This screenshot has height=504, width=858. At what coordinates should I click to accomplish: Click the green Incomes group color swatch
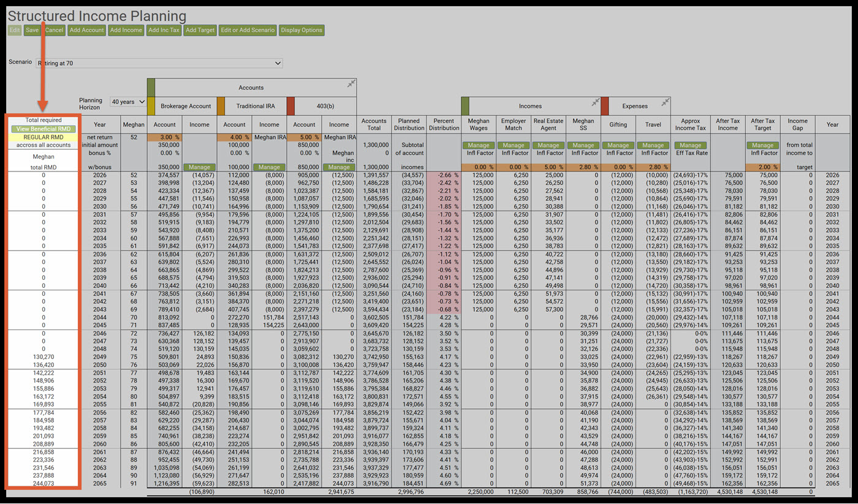[x=465, y=105]
